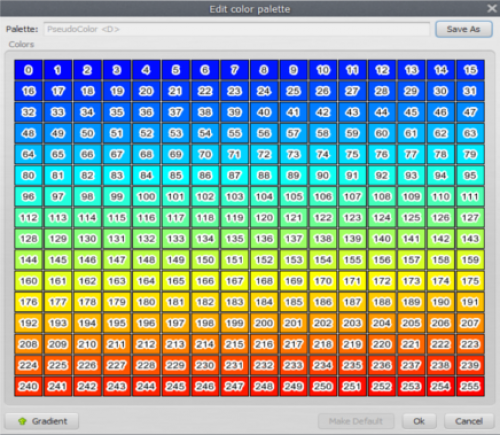Click the Save As button
500x435 pixels.
(464, 29)
